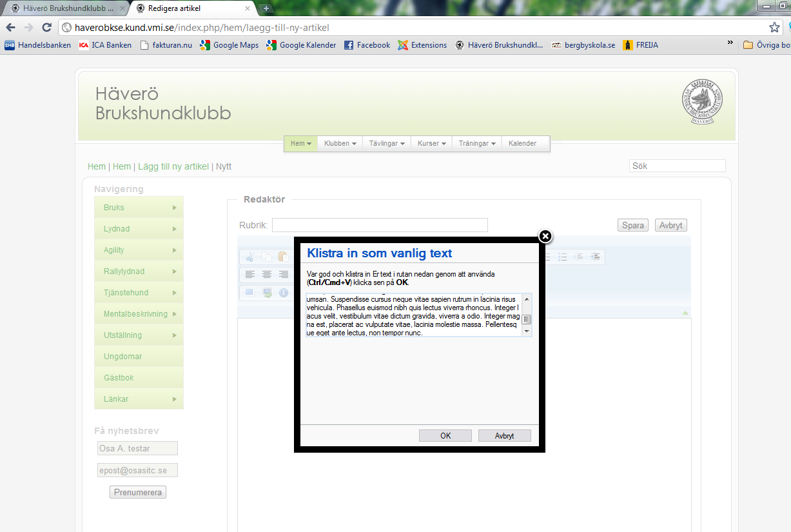Click OK in the paste dialog
Image resolution: width=791 pixels, height=532 pixels.
coord(445,436)
